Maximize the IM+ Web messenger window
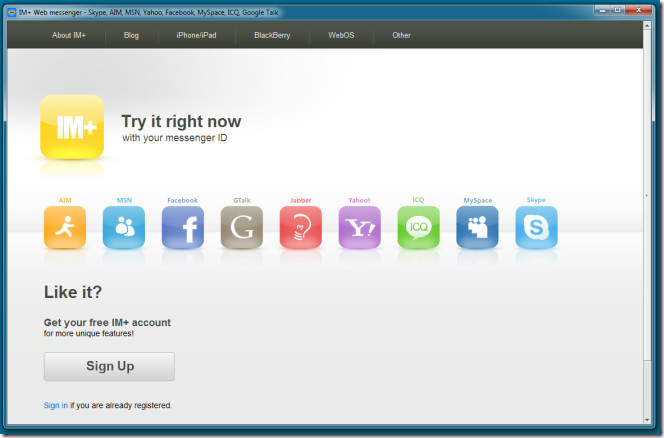664x438 pixels. click(x=618, y=10)
